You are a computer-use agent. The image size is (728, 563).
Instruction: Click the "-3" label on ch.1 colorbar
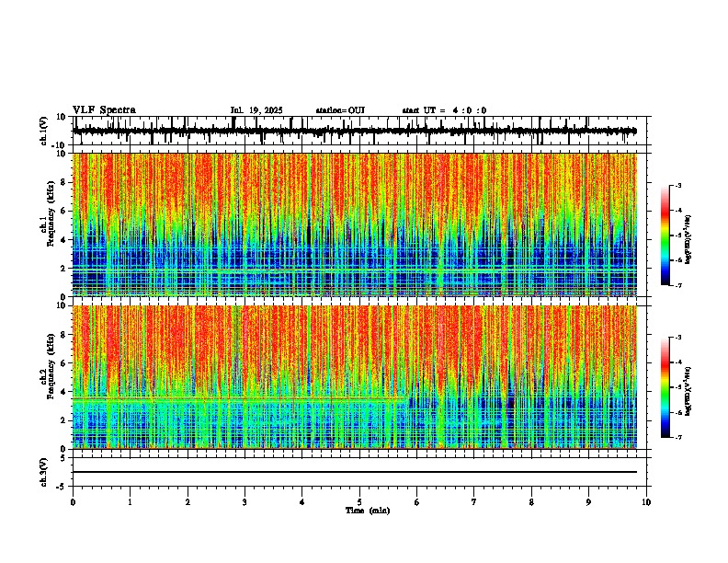(678, 185)
